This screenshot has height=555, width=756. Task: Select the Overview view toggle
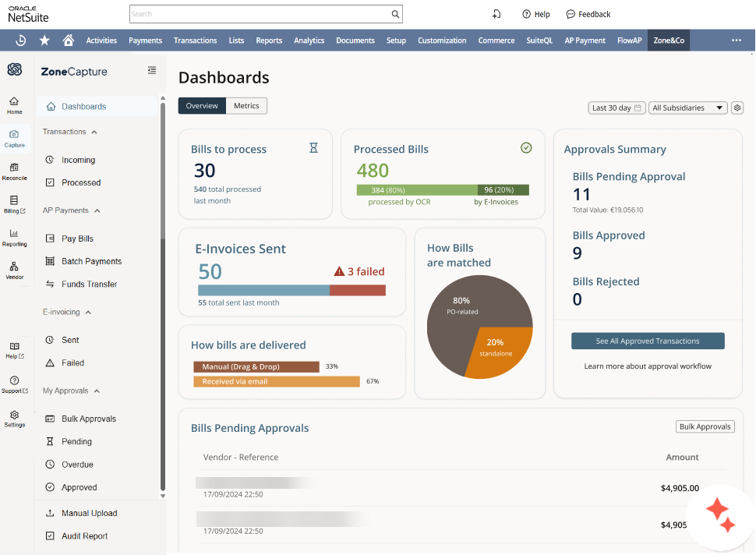point(202,105)
